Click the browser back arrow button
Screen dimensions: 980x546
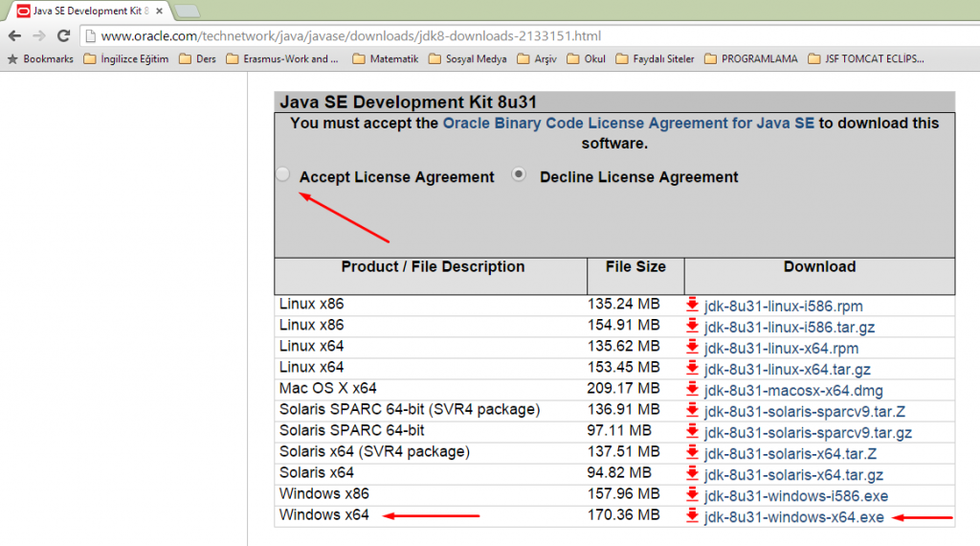click(15, 36)
